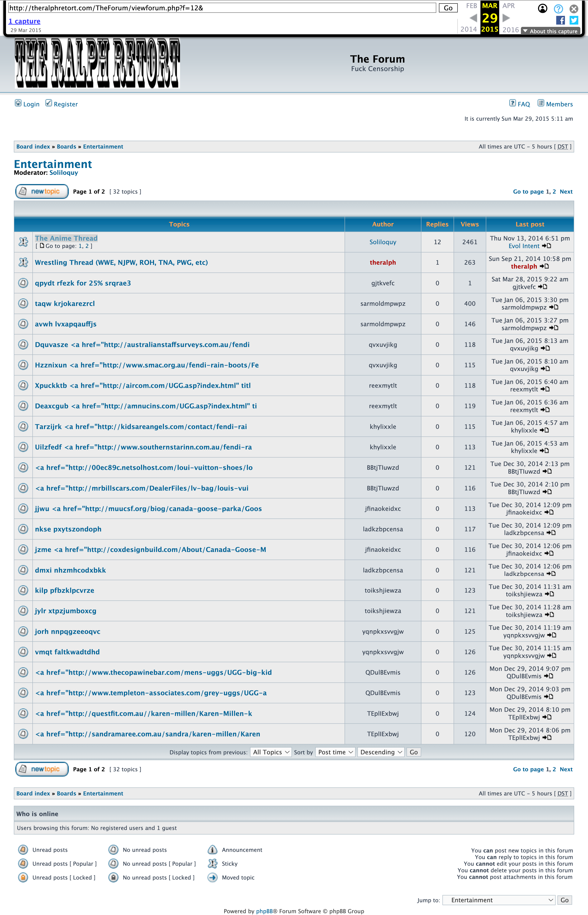Click the 2014 year in Wayback timeline
This screenshot has height=915, width=588.
point(468,29)
